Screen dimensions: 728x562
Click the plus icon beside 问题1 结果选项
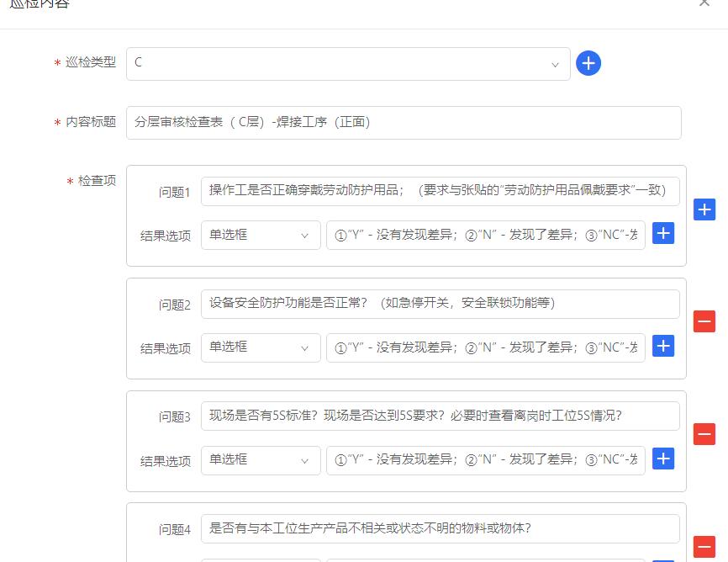click(x=663, y=234)
